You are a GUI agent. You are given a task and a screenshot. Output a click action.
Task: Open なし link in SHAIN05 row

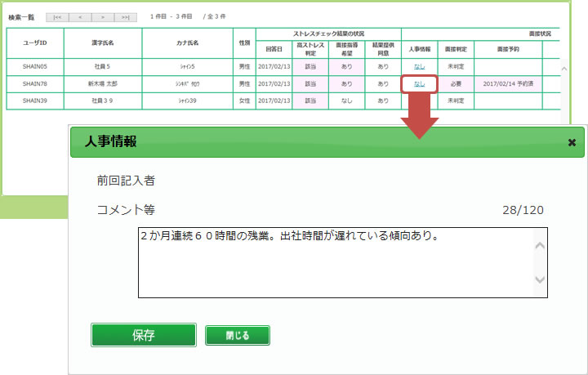pos(419,67)
